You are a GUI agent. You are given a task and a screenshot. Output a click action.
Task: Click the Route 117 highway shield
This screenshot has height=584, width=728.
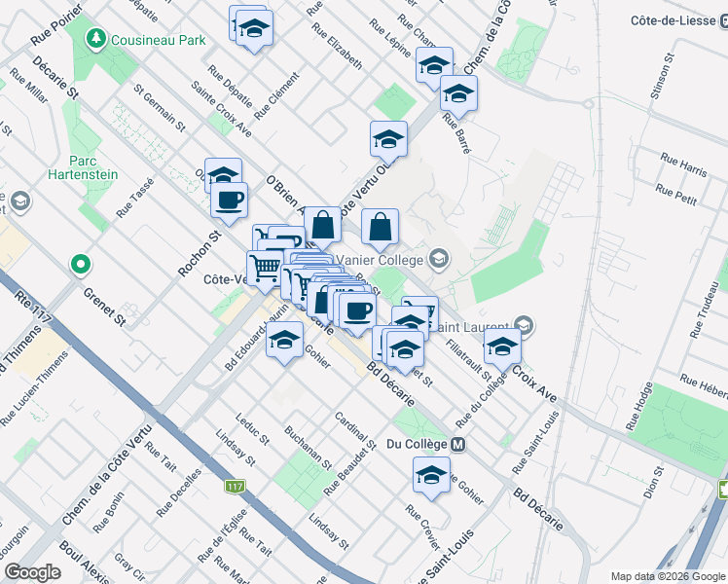(234, 487)
